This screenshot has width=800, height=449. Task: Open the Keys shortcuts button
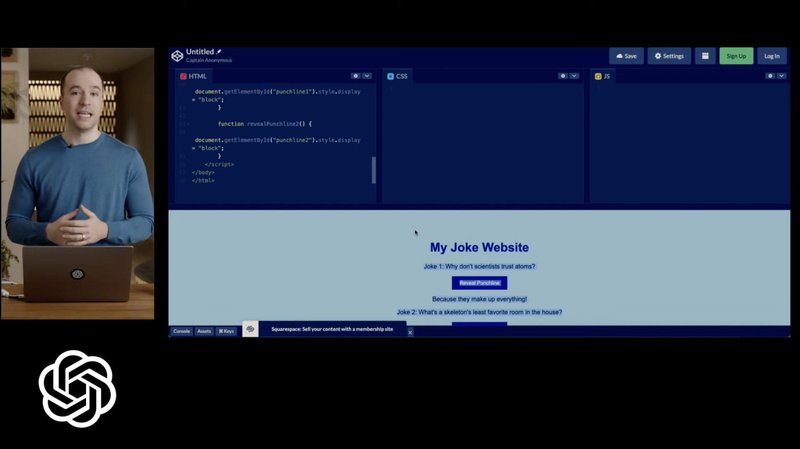point(226,331)
